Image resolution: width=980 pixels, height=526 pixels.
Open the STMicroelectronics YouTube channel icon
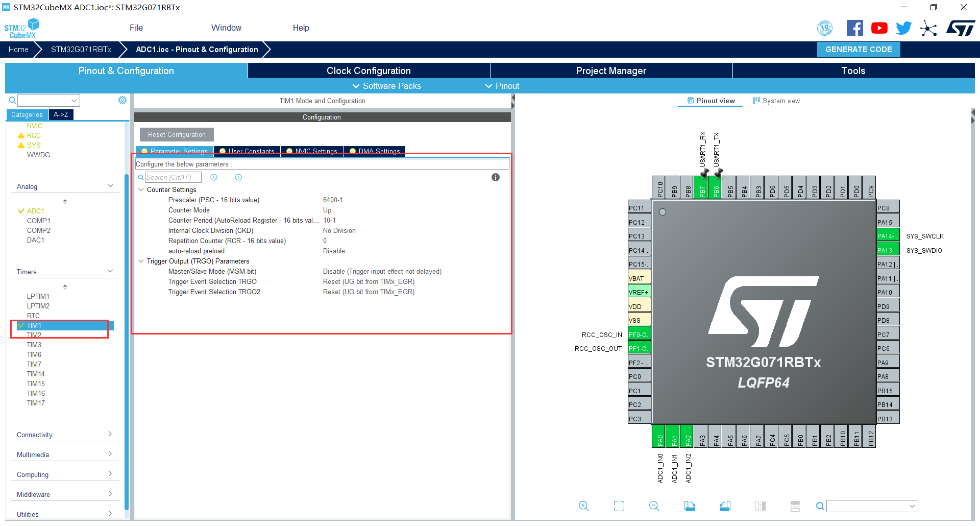(x=879, y=28)
